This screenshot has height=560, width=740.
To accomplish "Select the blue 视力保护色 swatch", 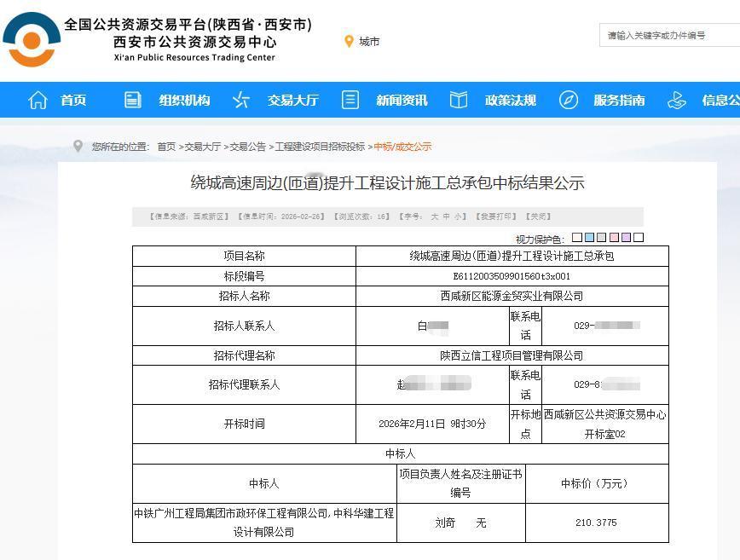I will coord(589,237).
